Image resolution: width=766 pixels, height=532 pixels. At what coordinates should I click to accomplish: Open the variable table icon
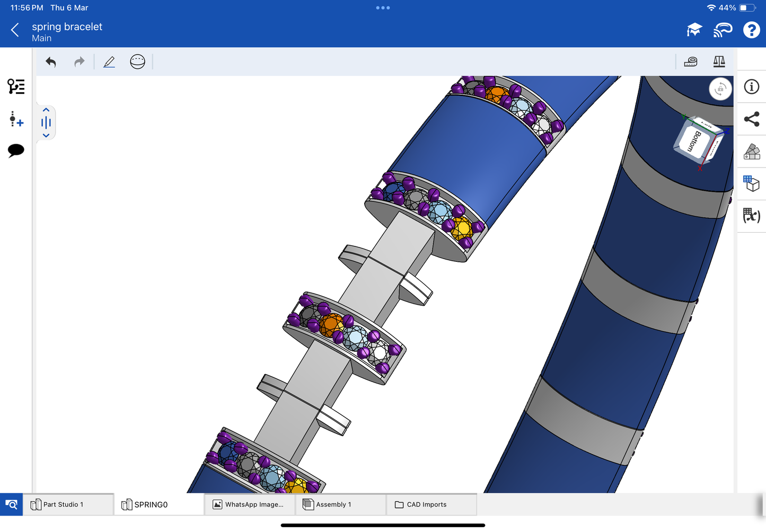coord(751,216)
